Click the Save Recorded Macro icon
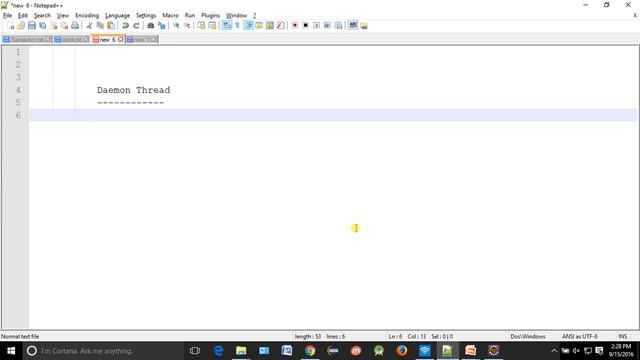The height and width of the screenshot is (360, 640). pyautogui.click(x=338, y=26)
